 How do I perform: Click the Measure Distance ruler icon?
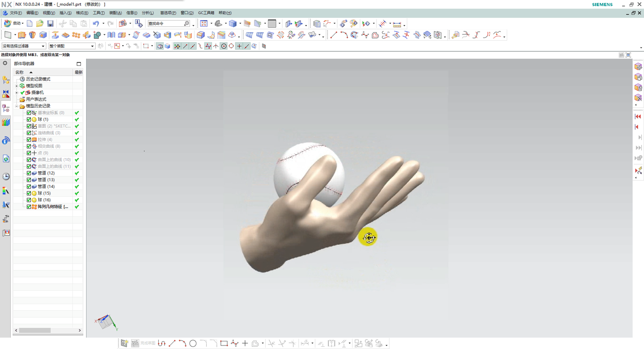(397, 24)
